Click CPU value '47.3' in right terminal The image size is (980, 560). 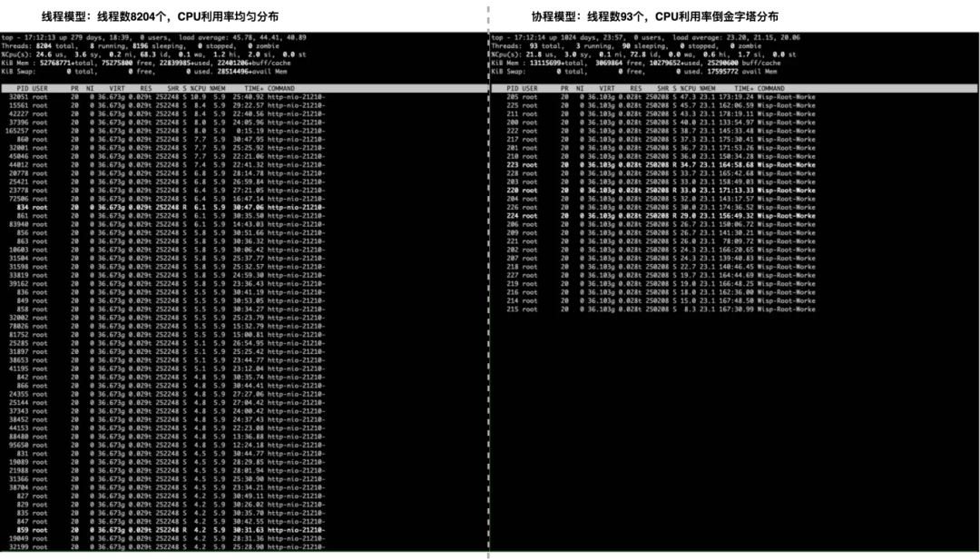[x=688, y=97]
